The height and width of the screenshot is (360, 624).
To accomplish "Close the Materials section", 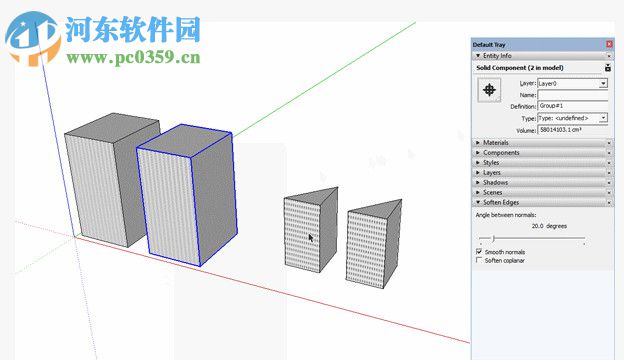I will pyautogui.click(x=609, y=143).
